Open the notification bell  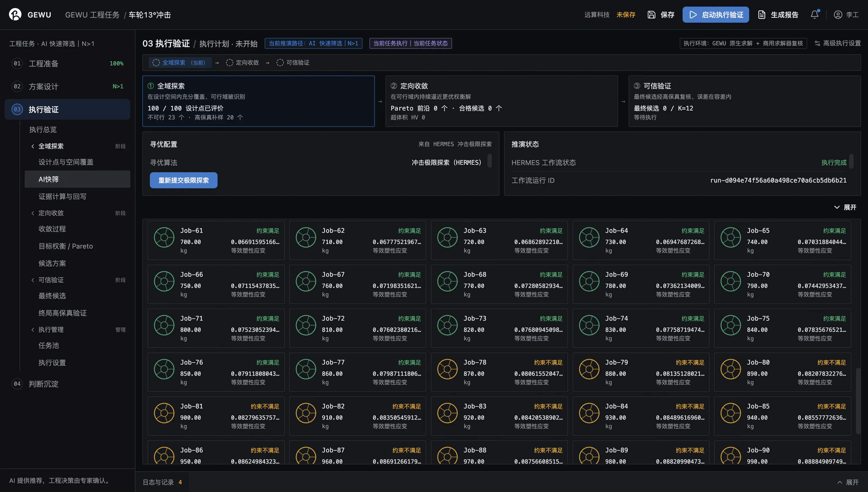815,15
